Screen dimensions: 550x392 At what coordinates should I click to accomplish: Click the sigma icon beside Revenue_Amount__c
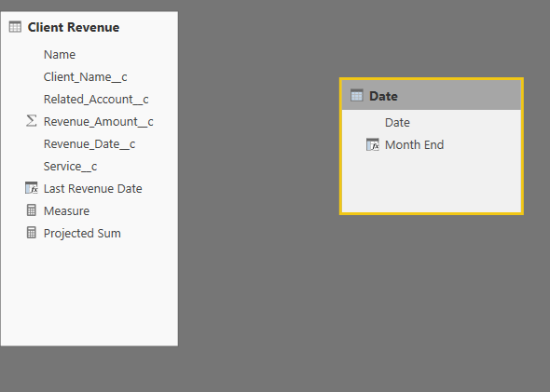click(x=31, y=121)
